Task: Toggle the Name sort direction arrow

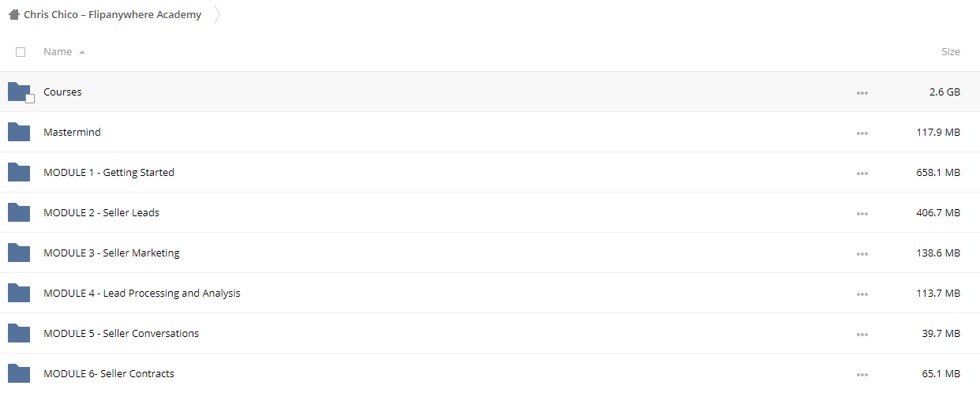Action: tap(82, 52)
